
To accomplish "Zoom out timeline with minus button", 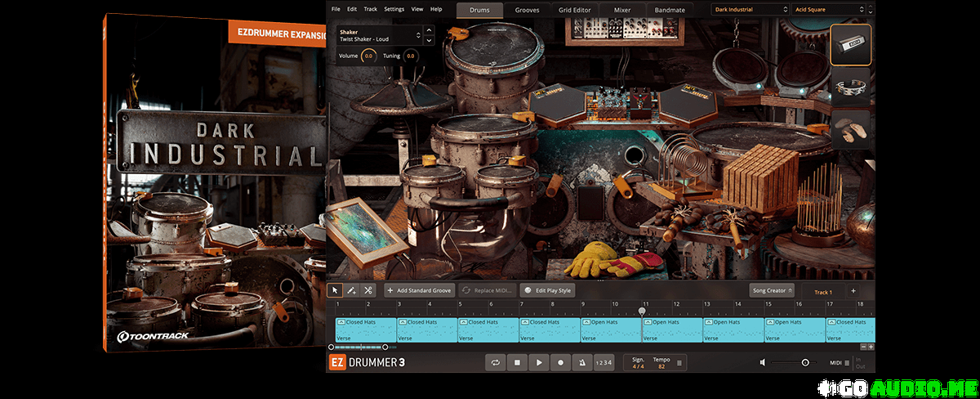I will click(x=862, y=347).
